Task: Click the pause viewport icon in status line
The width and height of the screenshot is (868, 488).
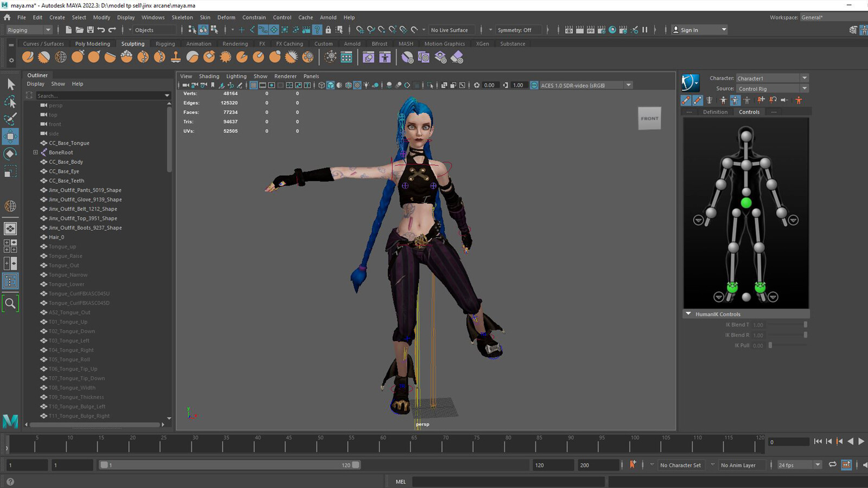Action: point(645,30)
